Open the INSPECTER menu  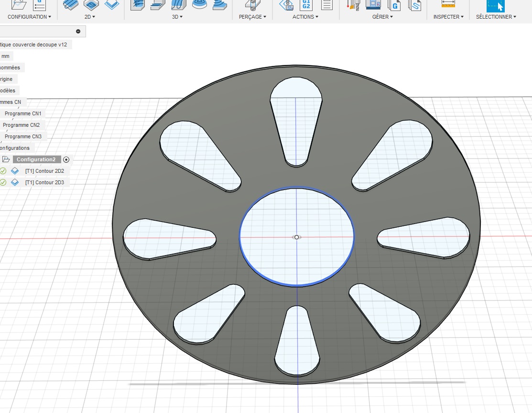click(448, 17)
